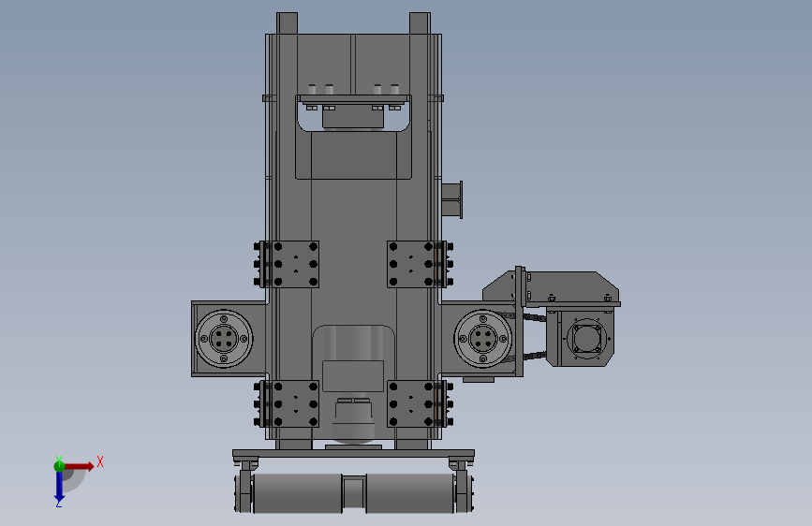This screenshot has width=812, height=526.
Task: Select the small side port flange on the frame's right
Action: click(452, 200)
